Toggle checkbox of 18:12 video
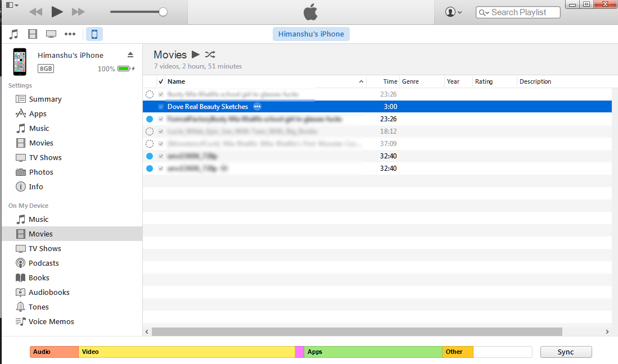Viewport: 618px width, 364px height. tap(161, 131)
